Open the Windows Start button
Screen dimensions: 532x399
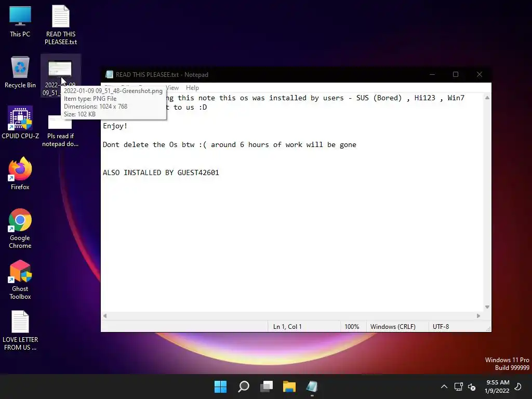pyautogui.click(x=220, y=387)
